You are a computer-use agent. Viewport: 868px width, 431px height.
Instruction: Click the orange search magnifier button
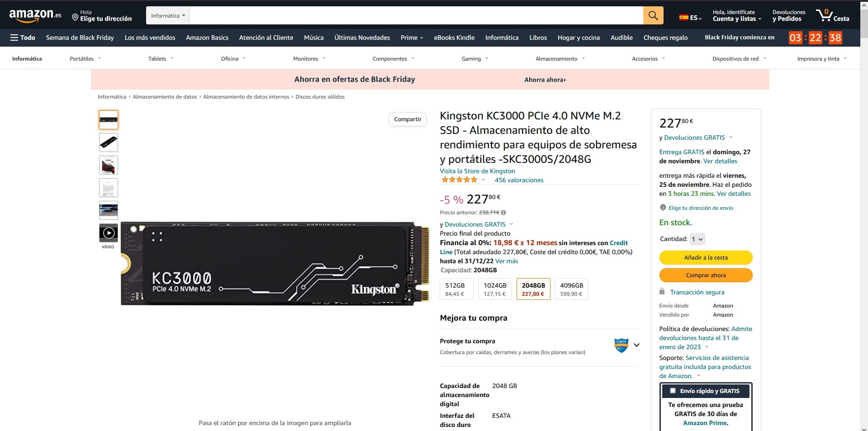pos(653,15)
